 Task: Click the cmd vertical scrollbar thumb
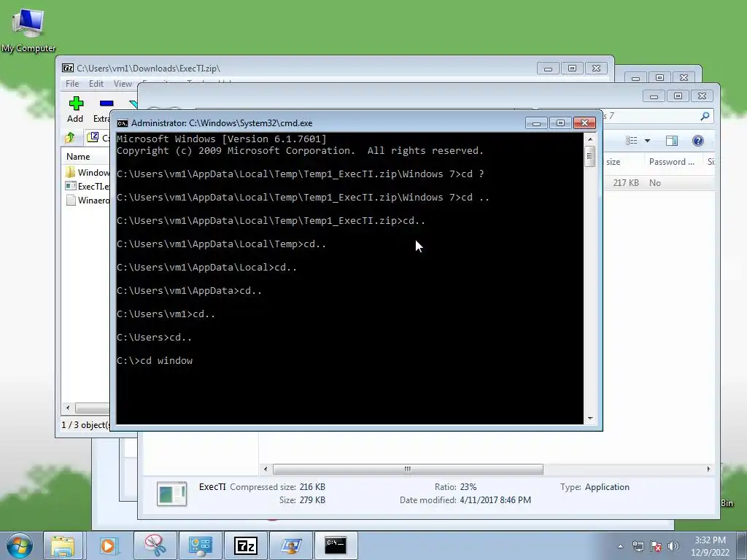tap(589, 156)
